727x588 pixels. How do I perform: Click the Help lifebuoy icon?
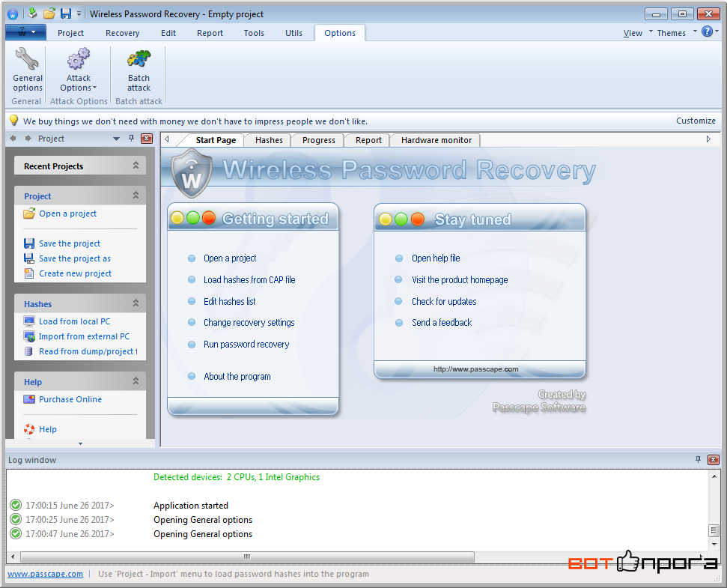point(29,429)
